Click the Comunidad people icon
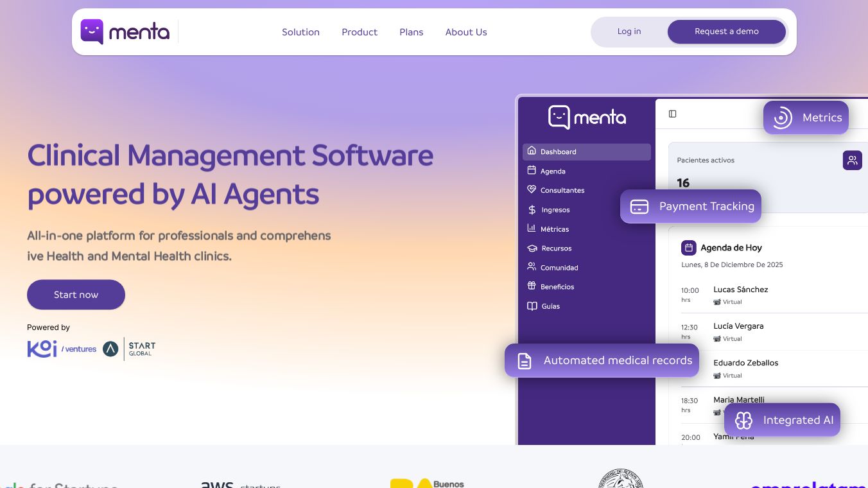The image size is (868, 488). coord(532,267)
